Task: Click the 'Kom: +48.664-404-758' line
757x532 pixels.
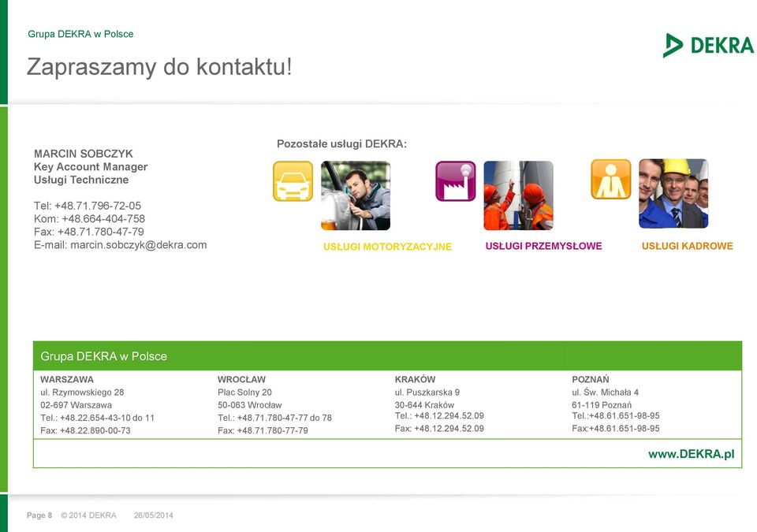Action: 89,218
